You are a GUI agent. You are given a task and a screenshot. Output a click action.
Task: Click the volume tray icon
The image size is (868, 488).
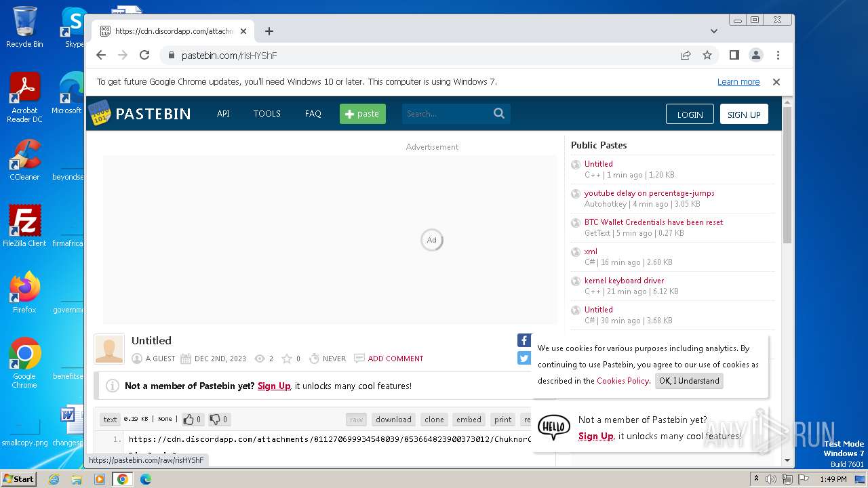click(771, 479)
